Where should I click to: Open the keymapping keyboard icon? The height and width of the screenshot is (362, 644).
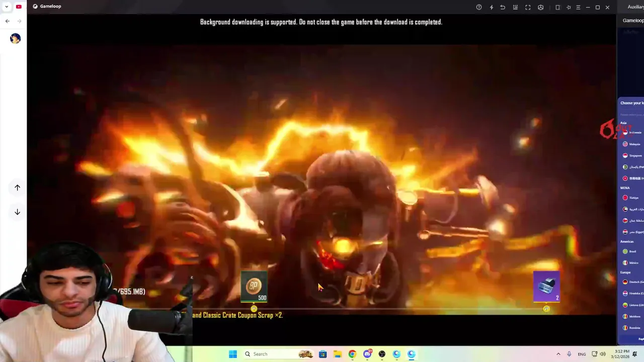515,7
